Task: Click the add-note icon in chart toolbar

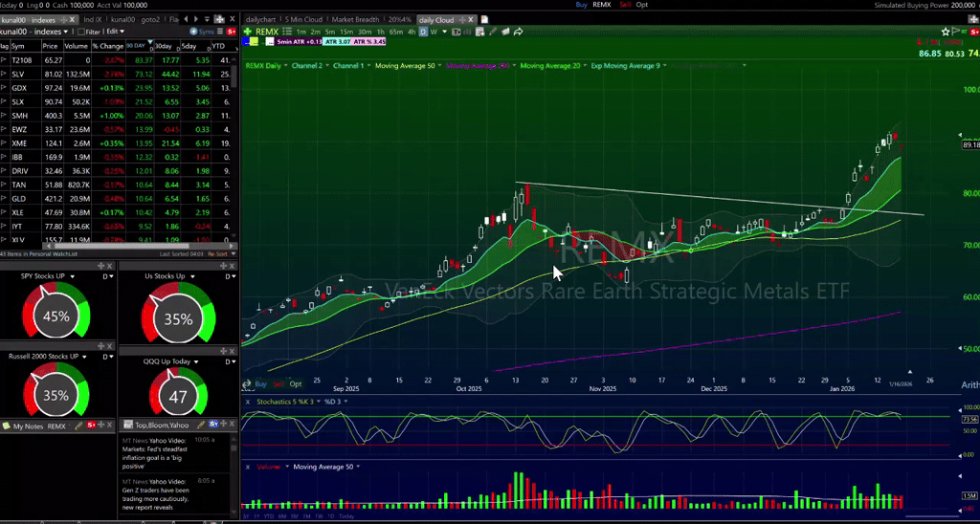Action: (479, 32)
